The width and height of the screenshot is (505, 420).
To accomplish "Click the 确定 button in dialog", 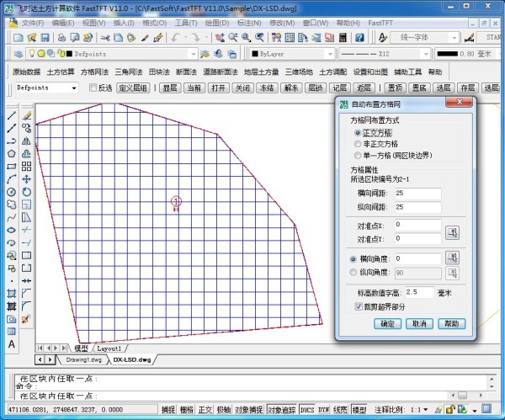I will pos(386,324).
